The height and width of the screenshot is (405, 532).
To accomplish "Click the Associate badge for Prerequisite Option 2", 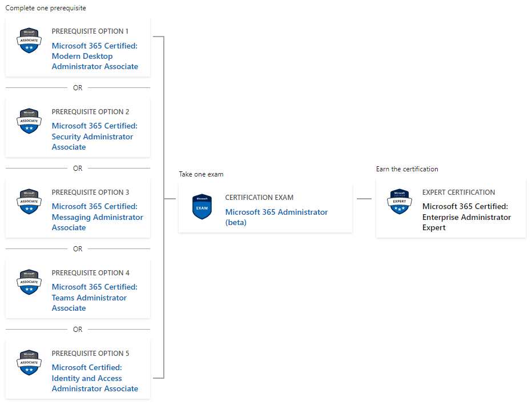I will click(x=29, y=121).
